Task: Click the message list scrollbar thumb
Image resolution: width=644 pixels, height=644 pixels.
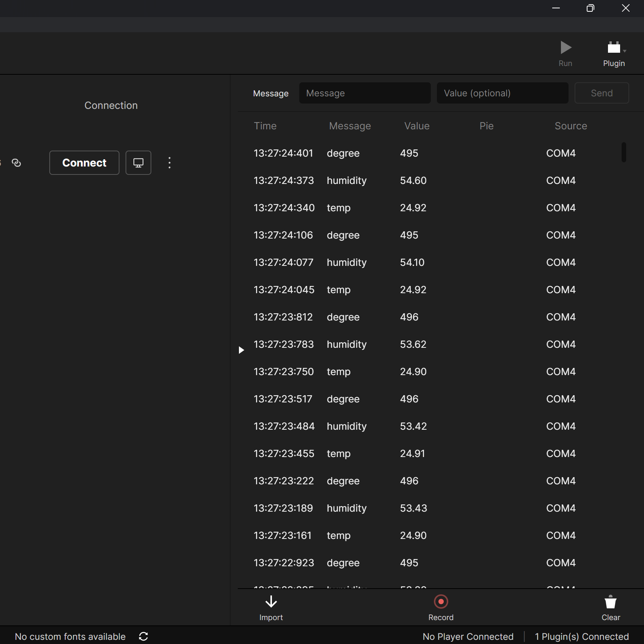Action: pos(624,152)
